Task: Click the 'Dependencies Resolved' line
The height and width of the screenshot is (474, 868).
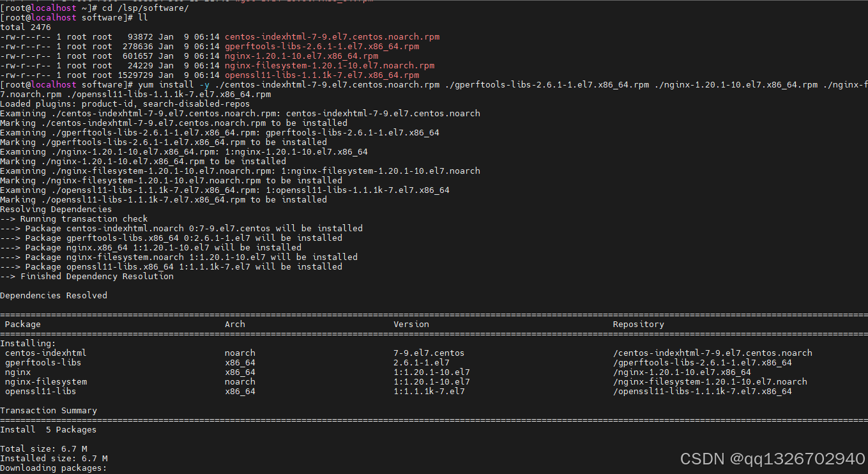Action: click(x=54, y=295)
